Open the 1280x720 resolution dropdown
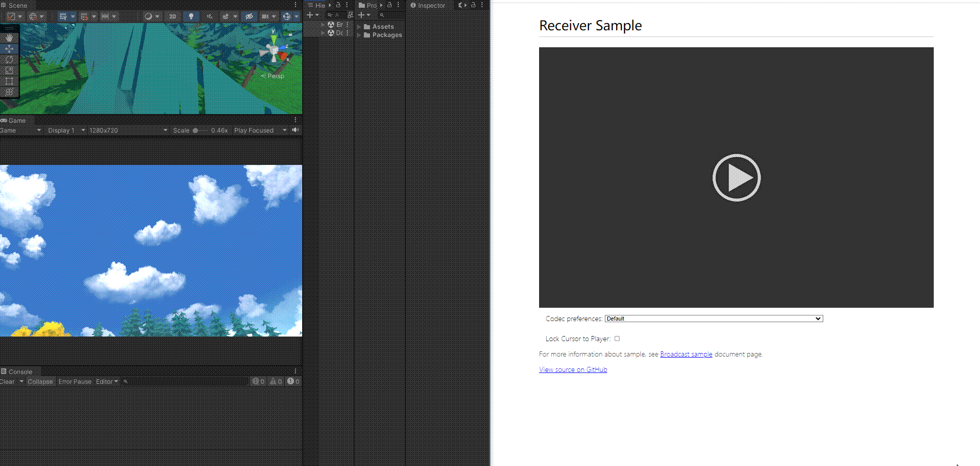Viewport: 980px width, 466px height. (x=128, y=131)
